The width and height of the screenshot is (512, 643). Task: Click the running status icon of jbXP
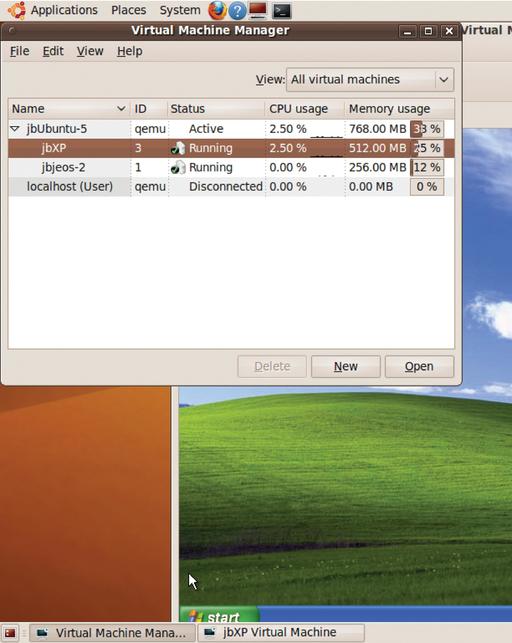click(178, 148)
